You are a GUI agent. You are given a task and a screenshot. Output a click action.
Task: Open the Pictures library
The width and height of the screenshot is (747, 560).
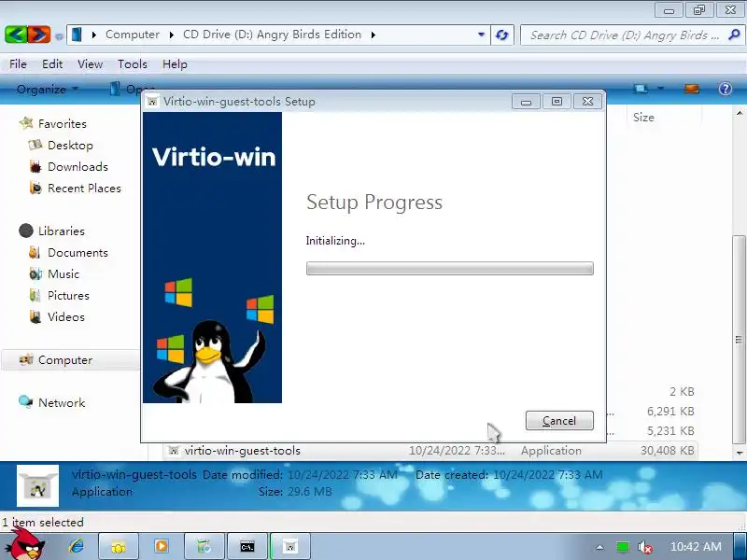pyautogui.click(x=68, y=295)
